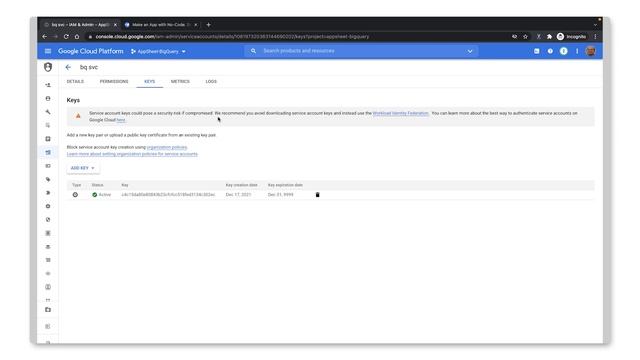Select the highlighted Service Accounts sidebar icon

click(48, 152)
